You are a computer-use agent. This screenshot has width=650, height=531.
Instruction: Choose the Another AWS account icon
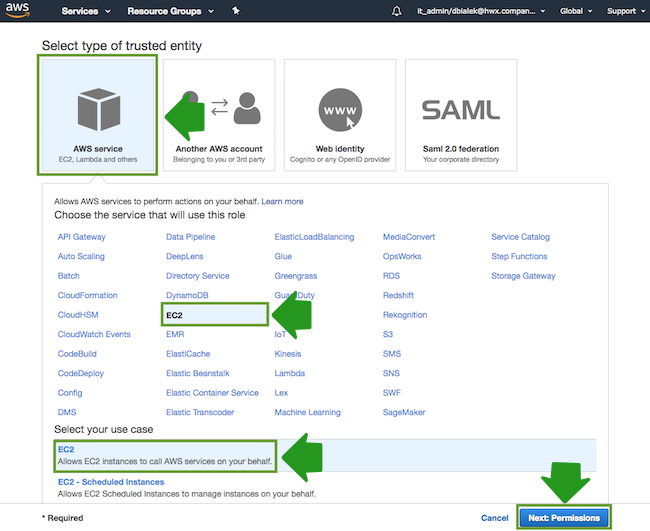[220, 107]
